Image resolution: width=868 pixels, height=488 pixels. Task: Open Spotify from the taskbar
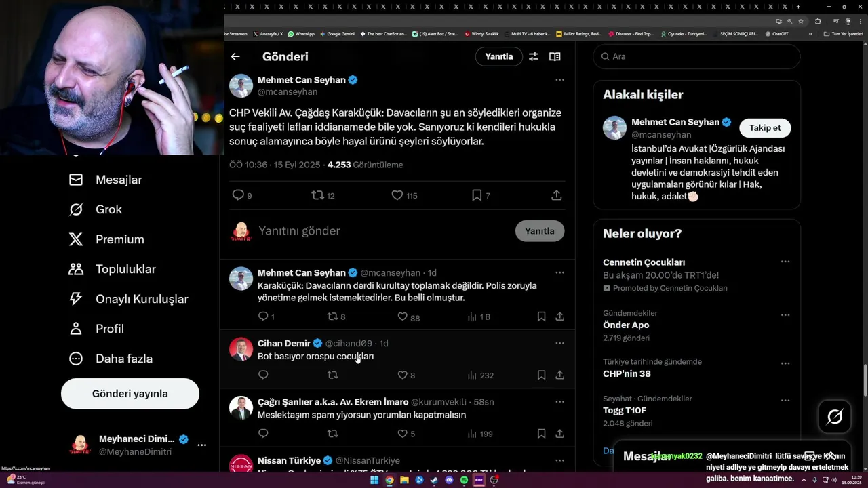[465, 480]
